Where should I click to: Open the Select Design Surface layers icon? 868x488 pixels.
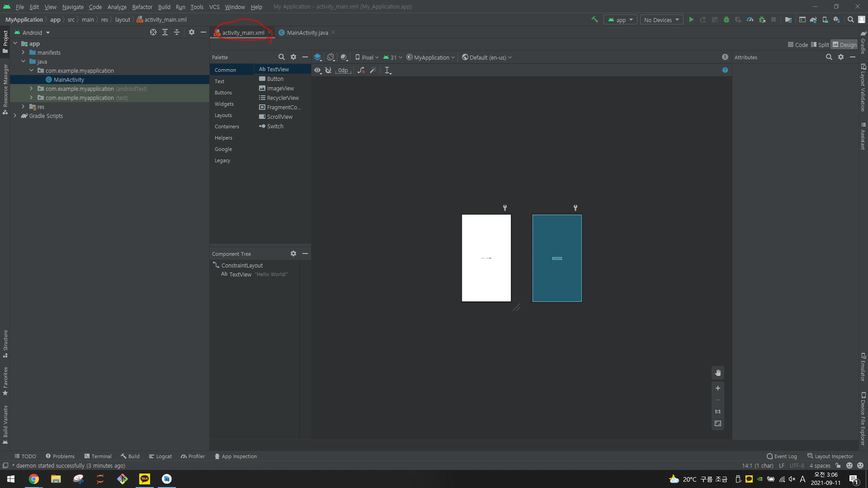click(318, 57)
